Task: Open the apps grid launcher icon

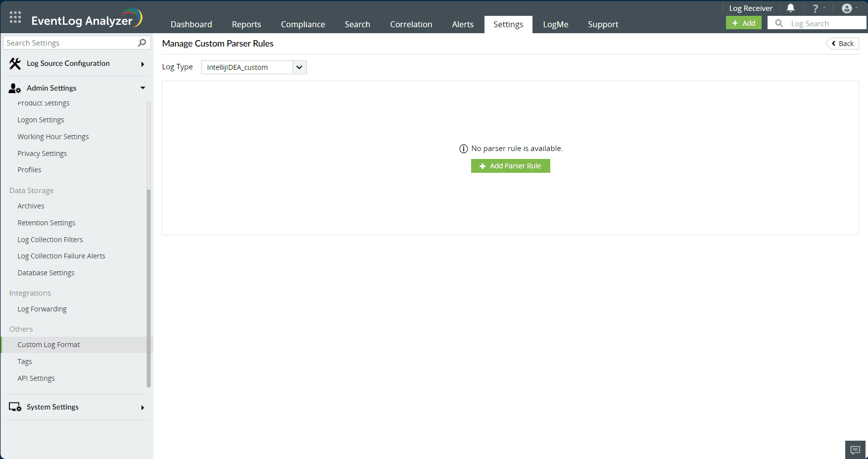Action: pos(15,17)
